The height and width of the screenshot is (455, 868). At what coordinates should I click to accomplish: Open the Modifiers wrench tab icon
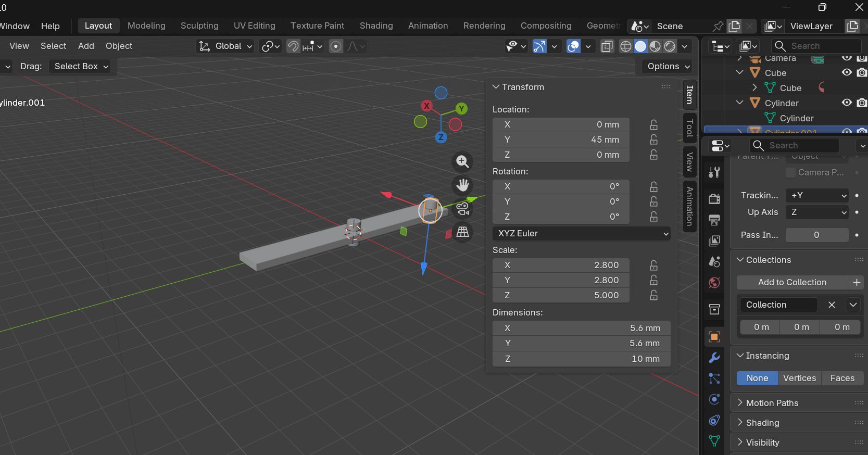coord(714,358)
